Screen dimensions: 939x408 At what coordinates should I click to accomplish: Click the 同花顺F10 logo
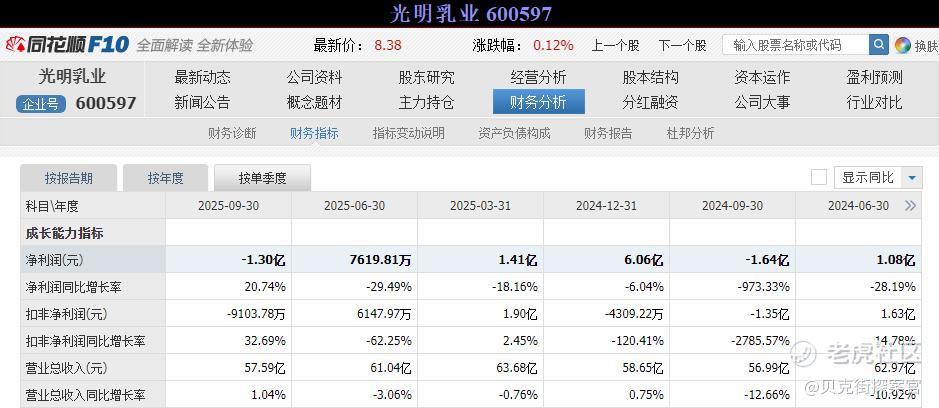coord(67,45)
